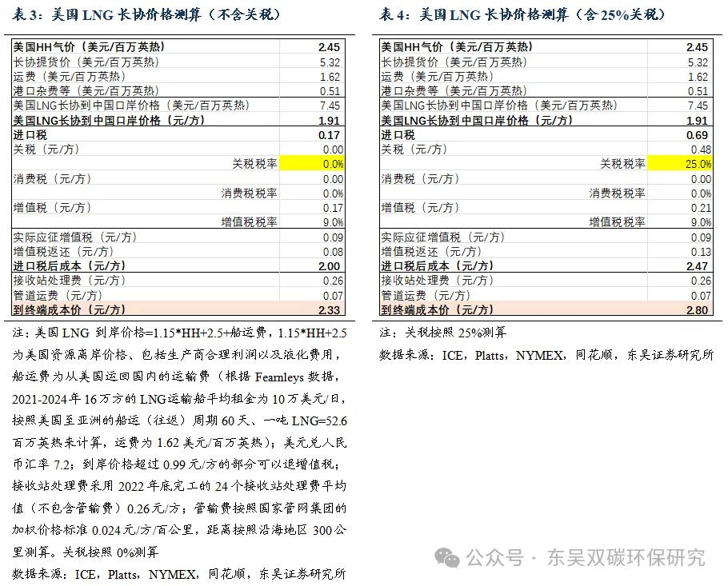This screenshot has width=728, height=586.
Task: Click the 长协提货价 row label in Table 4
Action: (x=454, y=62)
